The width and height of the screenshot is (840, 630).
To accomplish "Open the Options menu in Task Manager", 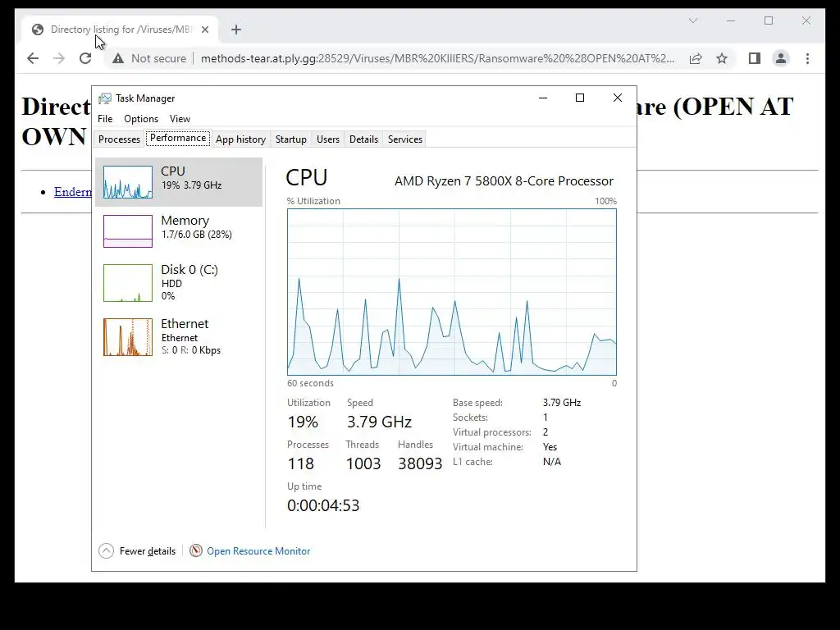I will click(141, 119).
